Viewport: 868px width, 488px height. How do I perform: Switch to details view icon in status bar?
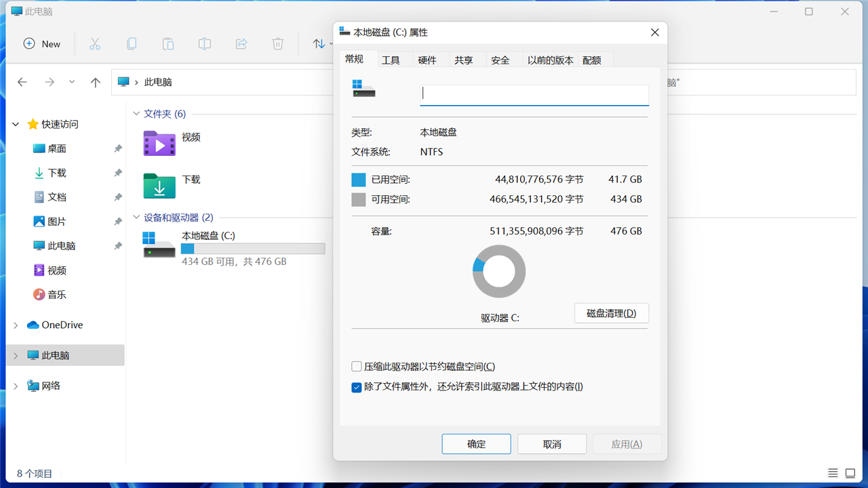pyautogui.click(x=833, y=473)
